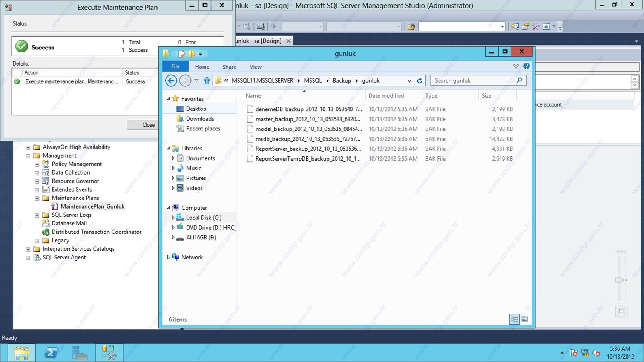Click the network tray icon
644x362 pixels.
(x=585, y=353)
